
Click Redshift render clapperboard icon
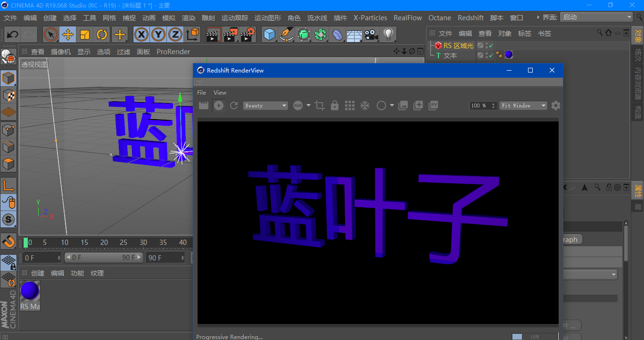coord(204,105)
